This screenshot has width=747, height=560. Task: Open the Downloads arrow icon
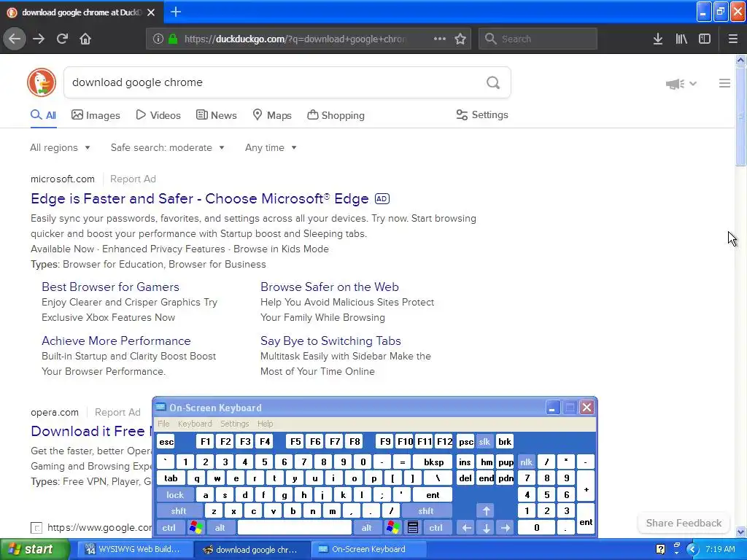coord(658,39)
